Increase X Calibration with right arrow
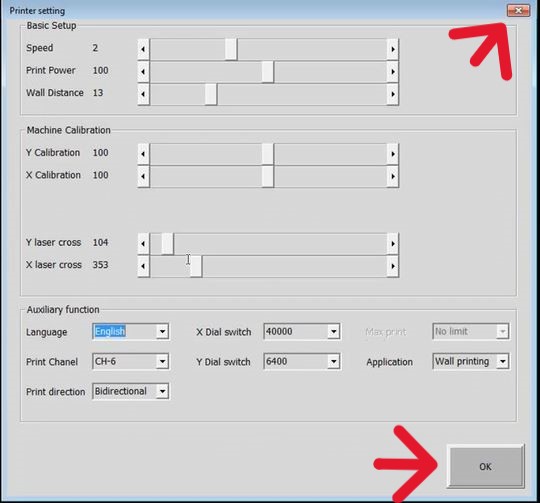 393,176
